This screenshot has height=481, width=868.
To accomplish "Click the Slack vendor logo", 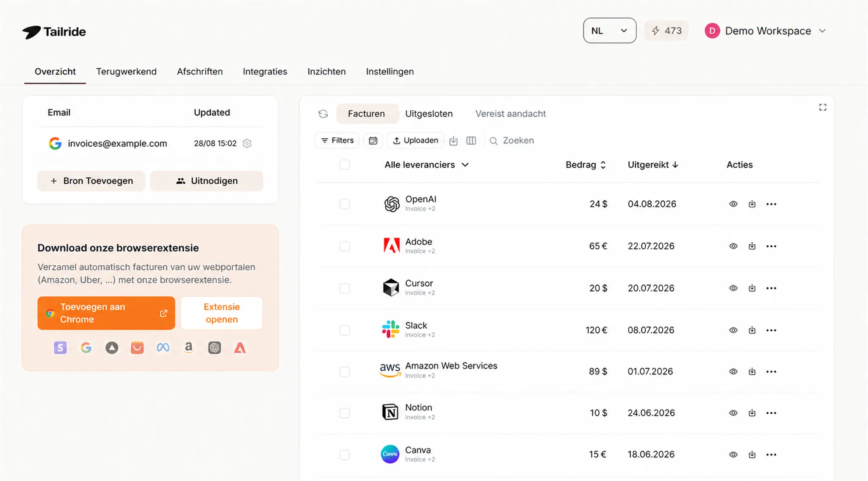I will (390, 329).
